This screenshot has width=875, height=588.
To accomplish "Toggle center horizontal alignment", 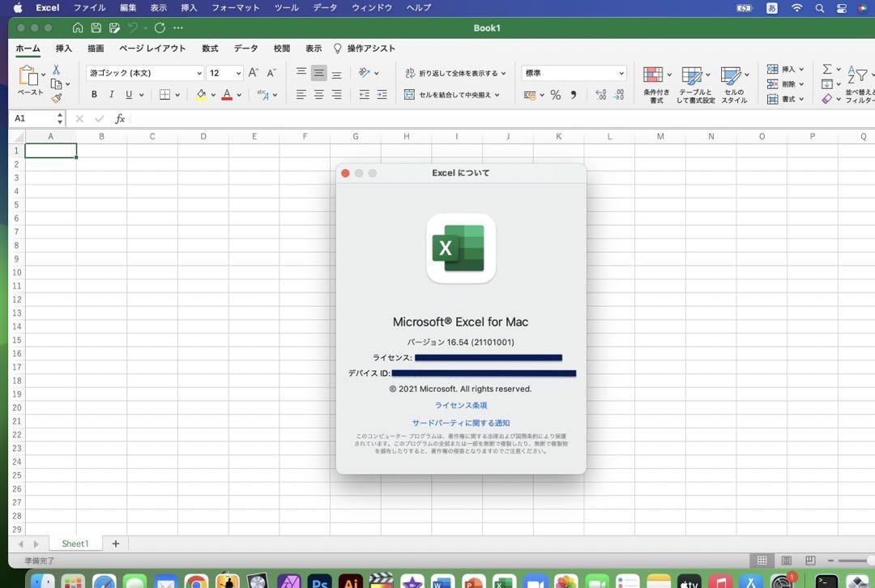I will [x=318, y=94].
